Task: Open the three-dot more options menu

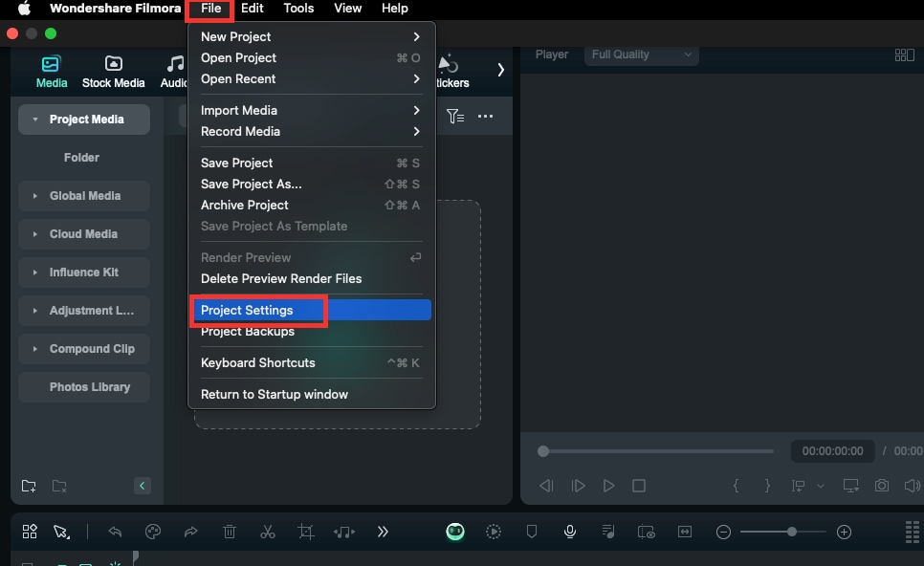Action: (485, 116)
